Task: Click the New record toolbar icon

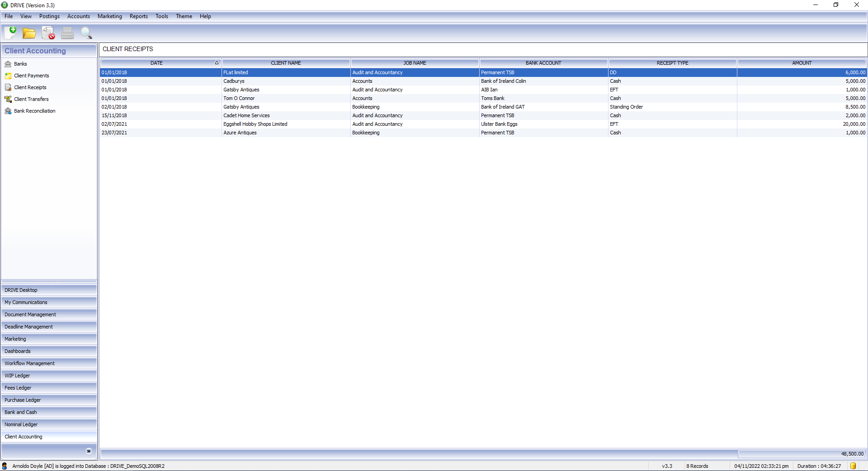Action: [x=10, y=33]
